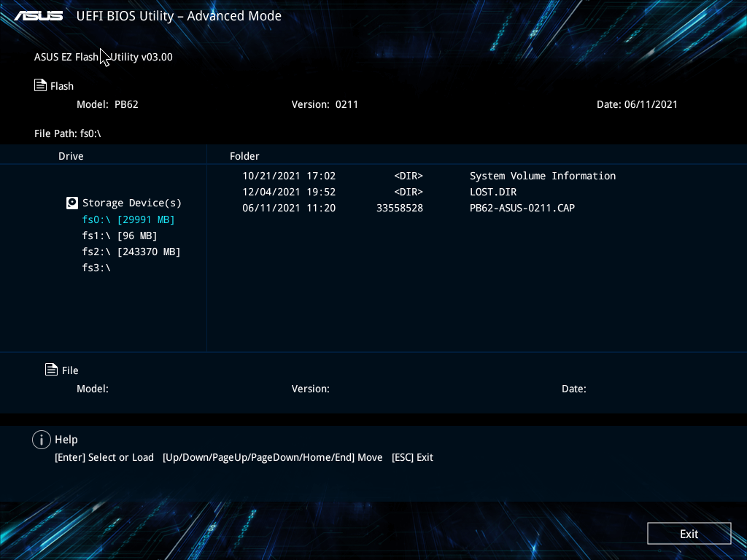Viewport: 747px width, 560px height.
Task: Click the File Path: fs0:\ text
Action: tap(68, 133)
